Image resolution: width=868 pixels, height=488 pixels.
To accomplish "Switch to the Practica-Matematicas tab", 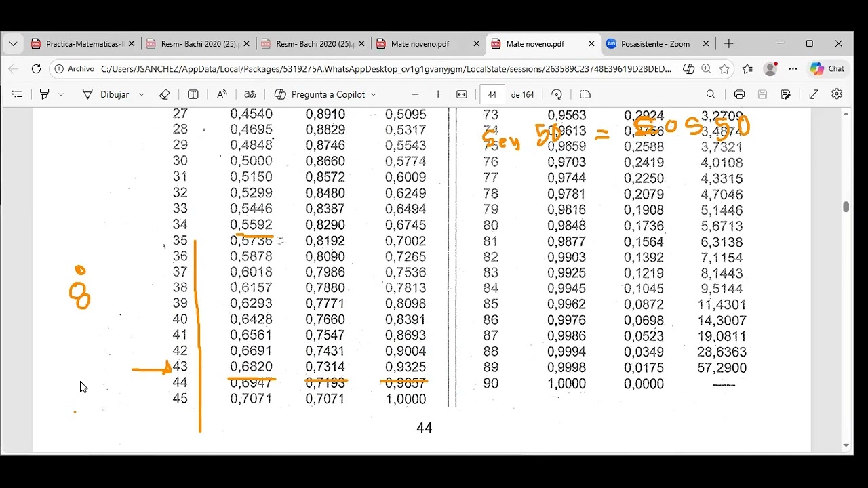I will tap(83, 44).
